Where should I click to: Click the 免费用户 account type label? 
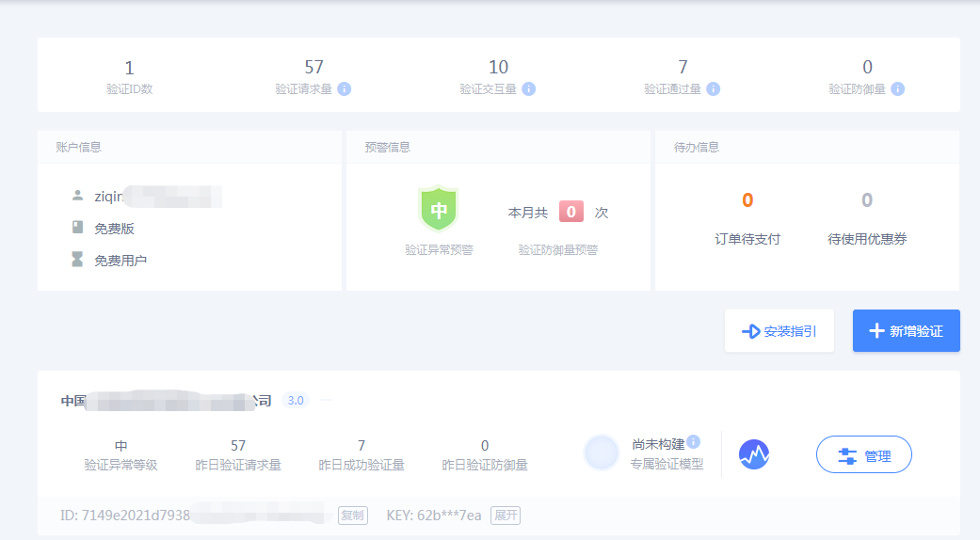pos(120,261)
